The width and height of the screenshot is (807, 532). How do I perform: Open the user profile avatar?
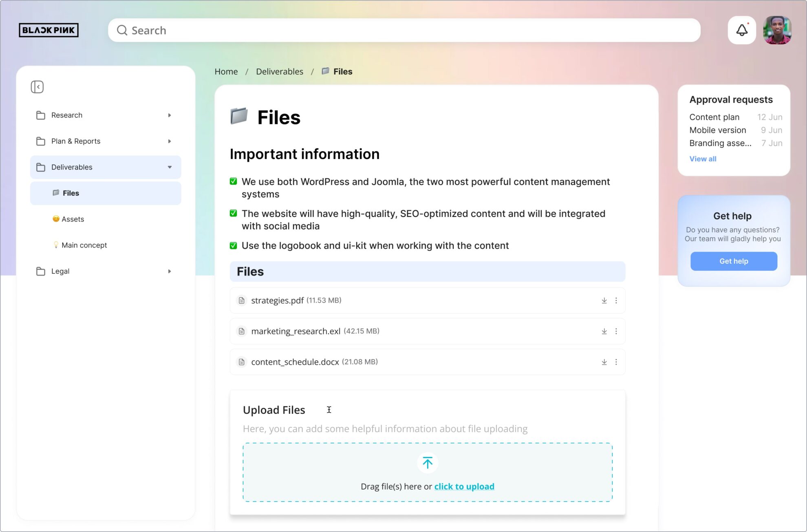pyautogui.click(x=777, y=30)
